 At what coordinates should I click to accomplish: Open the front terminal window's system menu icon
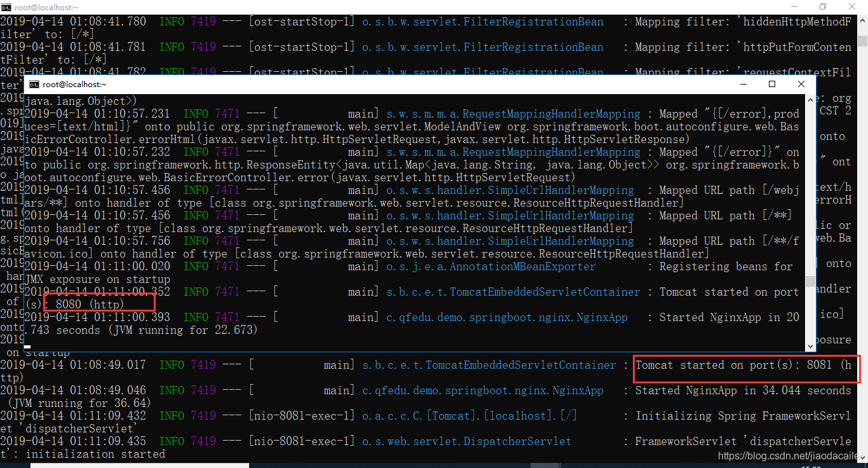pos(34,84)
